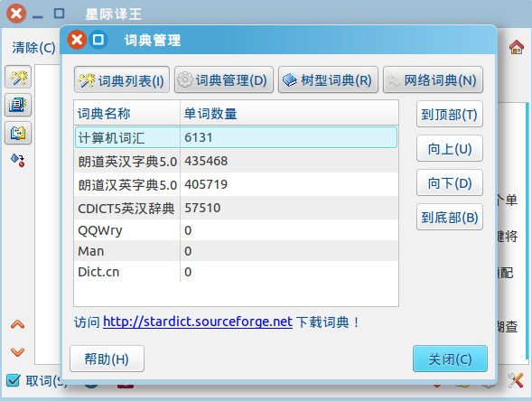Image resolution: width=532 pixels, height=401 pixels.
Task: Select the 词典列表(I) radio tab
Action: pos(122,80)
